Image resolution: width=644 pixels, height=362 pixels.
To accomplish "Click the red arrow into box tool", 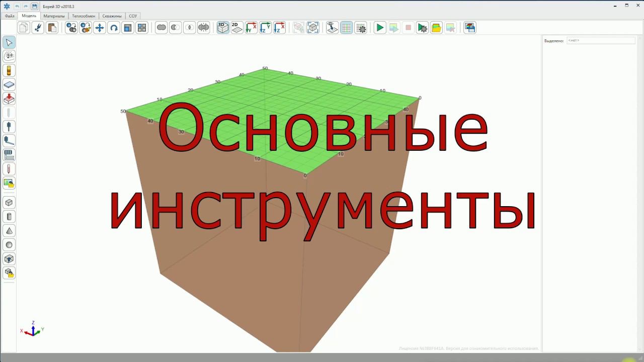I will click(9, 99).
